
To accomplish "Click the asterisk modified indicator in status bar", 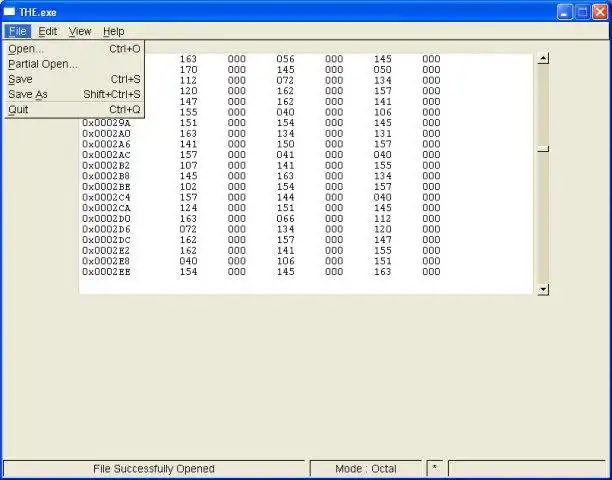I will pos(434,468).
